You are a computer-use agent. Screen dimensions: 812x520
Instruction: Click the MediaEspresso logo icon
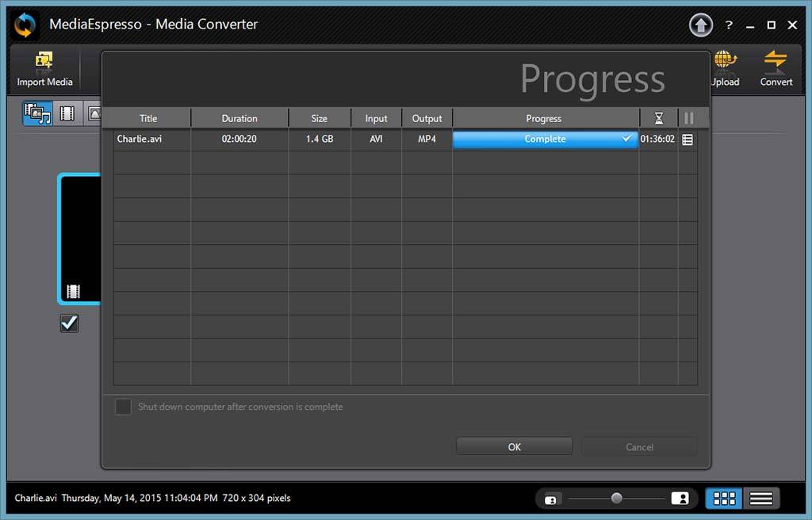pos(25,25)
